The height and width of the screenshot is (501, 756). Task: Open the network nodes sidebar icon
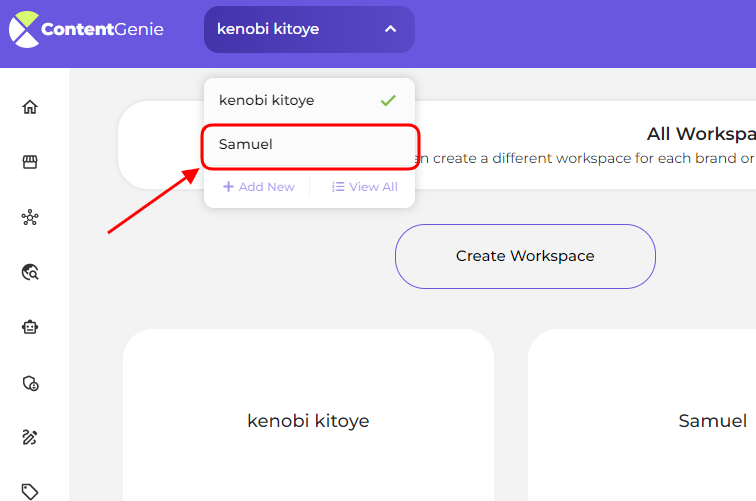click(30, 217)
